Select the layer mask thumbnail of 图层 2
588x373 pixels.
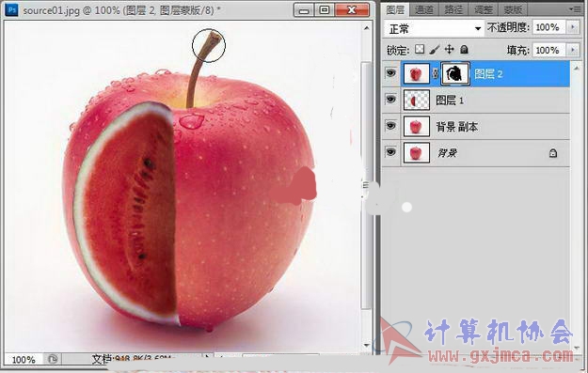coord(455,73)
